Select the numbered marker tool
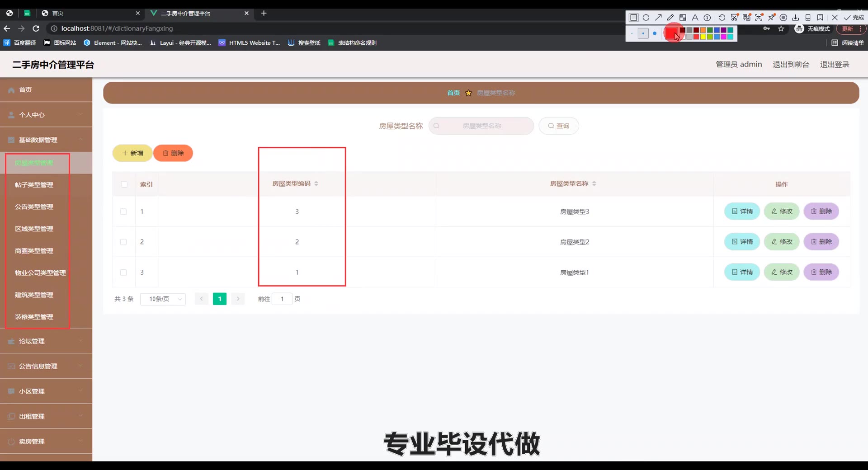The width and height of the screenshot is (868, 470). [707, 18]
